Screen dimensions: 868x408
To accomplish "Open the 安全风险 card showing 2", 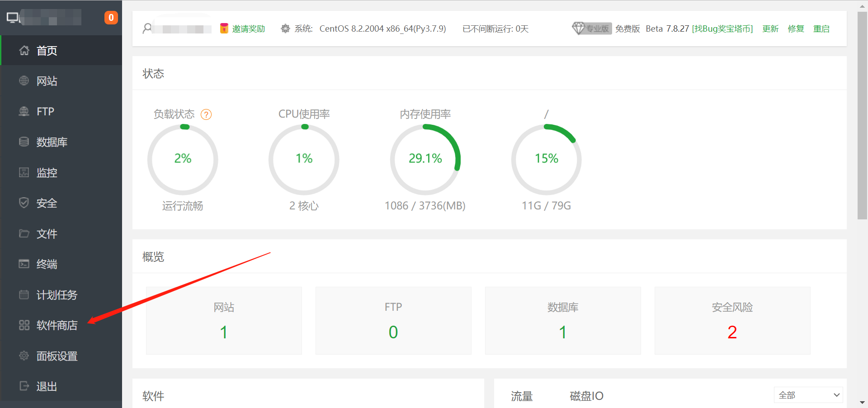I will pos(732,321).
